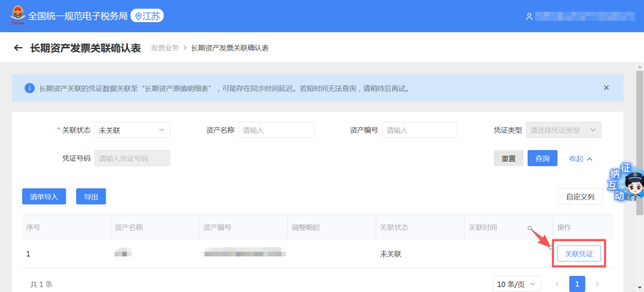Select page 1 in pagination
644x292 pixels.
pos(577,284)
